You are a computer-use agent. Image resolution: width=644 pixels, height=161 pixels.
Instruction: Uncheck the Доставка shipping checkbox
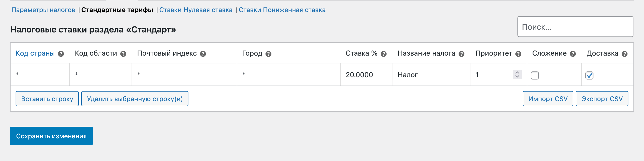[589, 75]
